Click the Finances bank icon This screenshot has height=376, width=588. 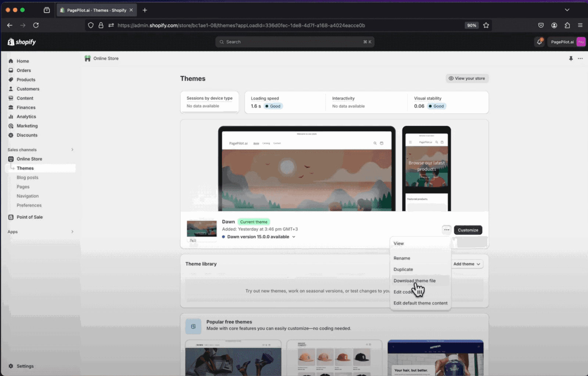[x=11, y=107]
